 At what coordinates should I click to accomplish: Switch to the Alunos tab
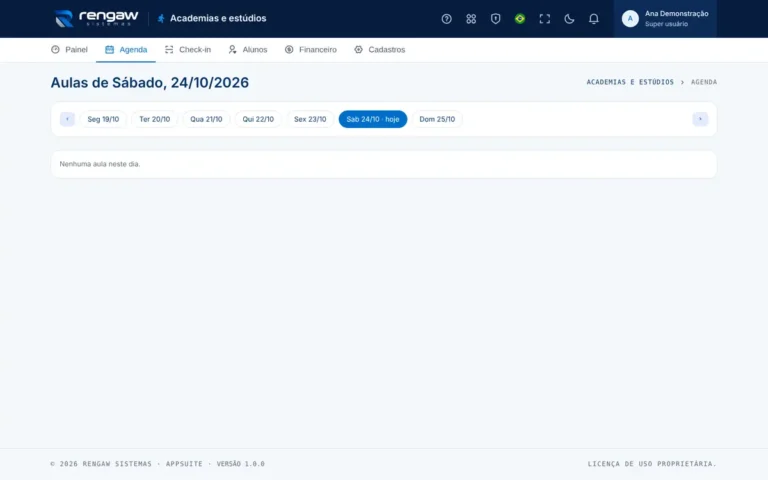tap(247, 49)
